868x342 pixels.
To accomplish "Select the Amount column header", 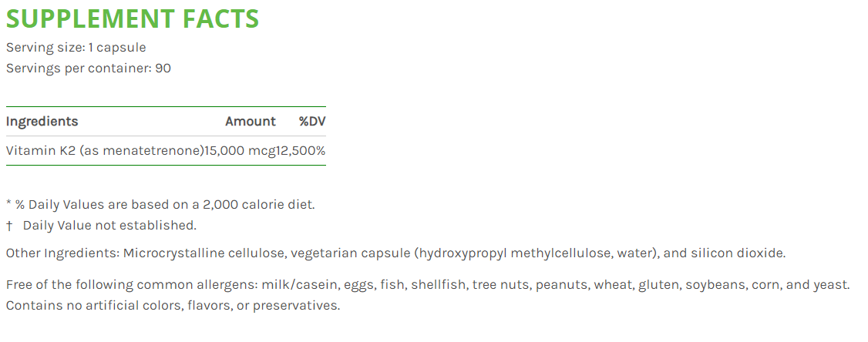I will coord(250,121).
